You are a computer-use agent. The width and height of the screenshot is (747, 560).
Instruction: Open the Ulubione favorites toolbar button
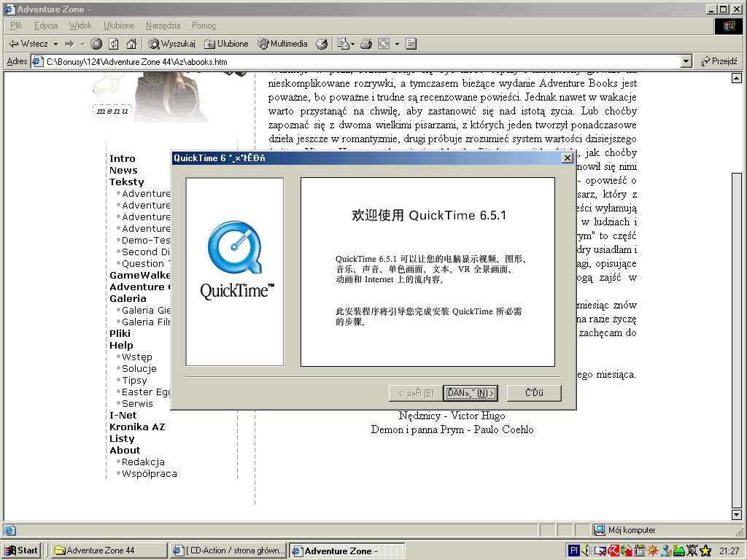[227, 44]
